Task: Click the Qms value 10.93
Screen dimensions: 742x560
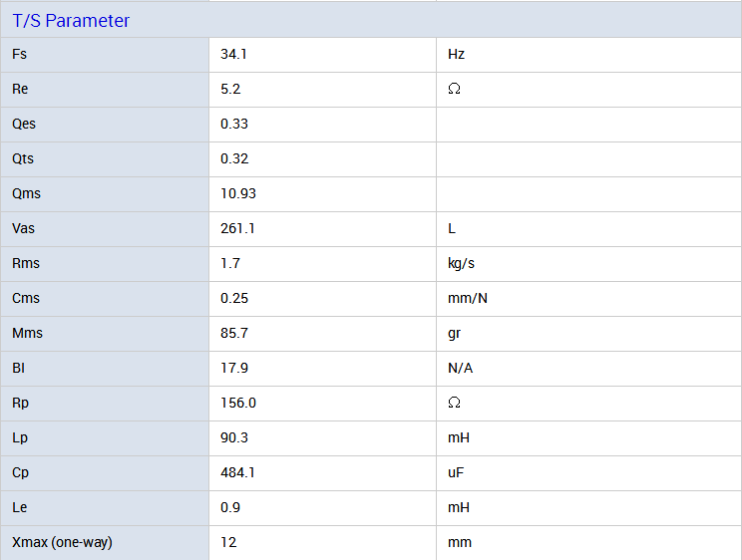Action: tap(238, 193)
